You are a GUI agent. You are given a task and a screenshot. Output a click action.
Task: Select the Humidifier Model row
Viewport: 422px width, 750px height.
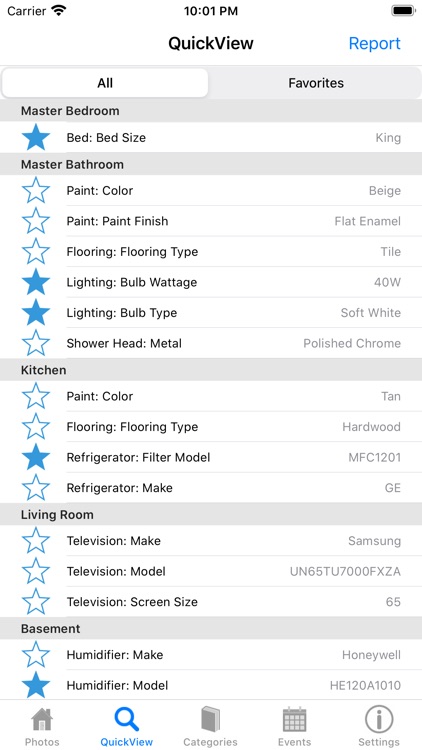[x=211, y=685]
